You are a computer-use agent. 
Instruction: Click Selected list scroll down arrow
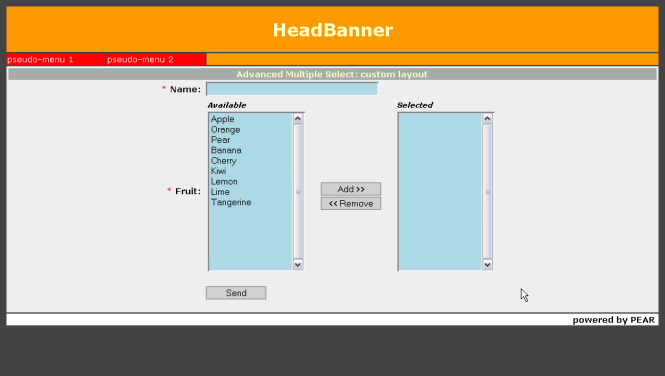click(487, 265)
